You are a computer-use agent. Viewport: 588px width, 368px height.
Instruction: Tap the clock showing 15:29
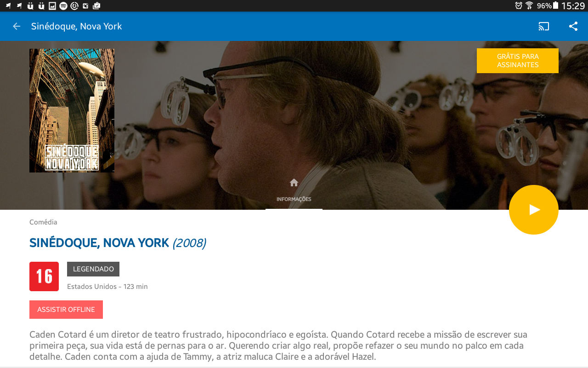click(x=573, y=6)
